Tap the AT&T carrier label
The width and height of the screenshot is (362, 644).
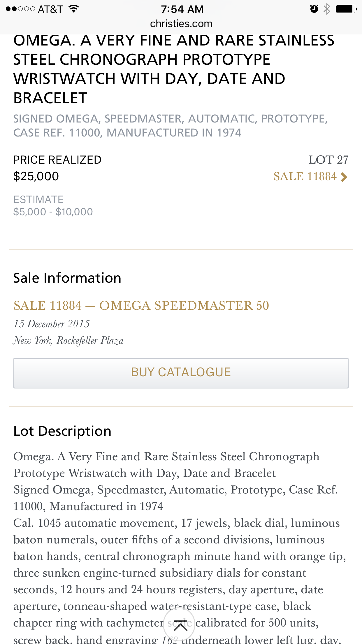pyautogui.click(x=50, y=9)
